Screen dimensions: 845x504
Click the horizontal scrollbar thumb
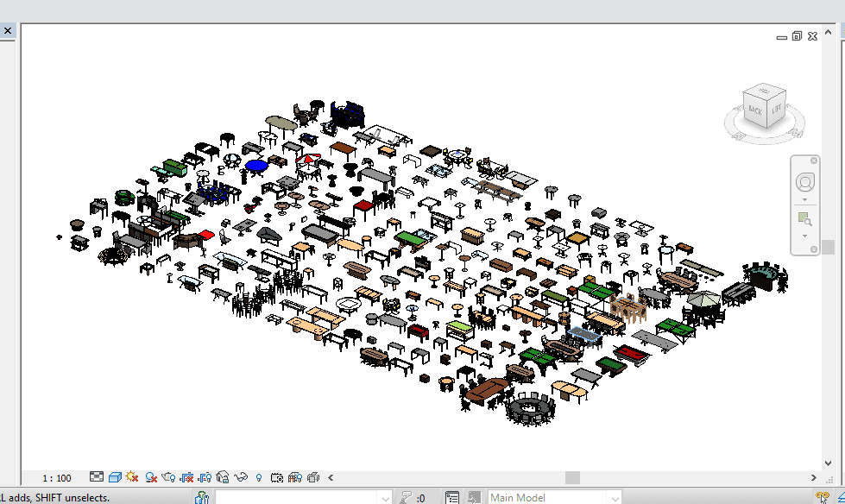572,477
